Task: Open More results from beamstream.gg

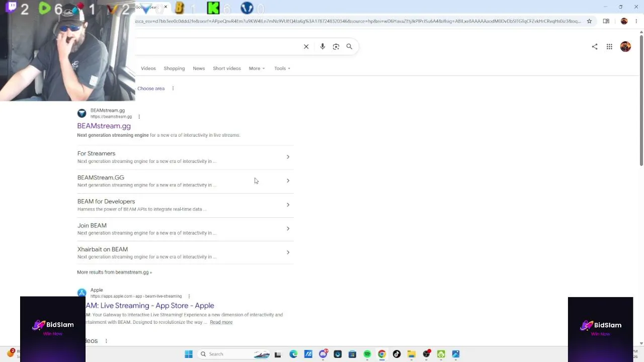Action: pos(114,273)
